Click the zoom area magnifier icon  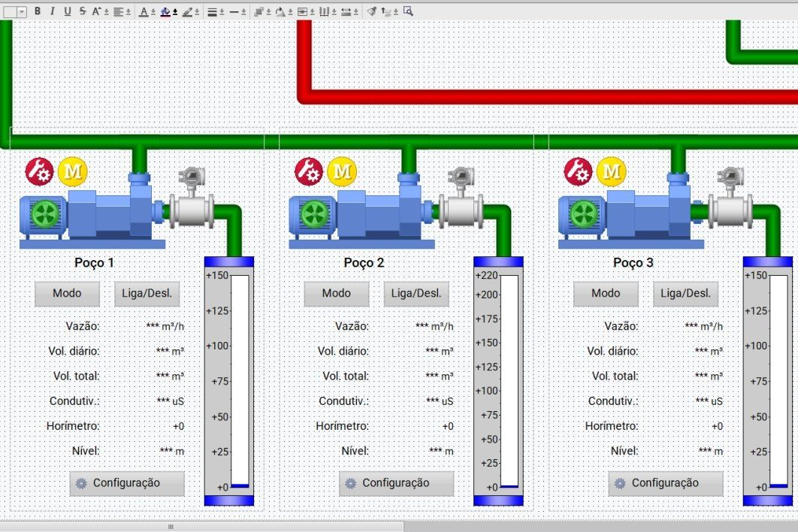pos(408,11)
